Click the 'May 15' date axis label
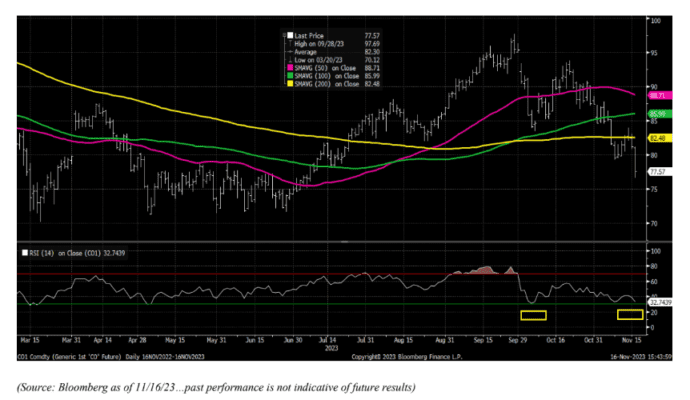Screen dimensions: 690x400 175,340
